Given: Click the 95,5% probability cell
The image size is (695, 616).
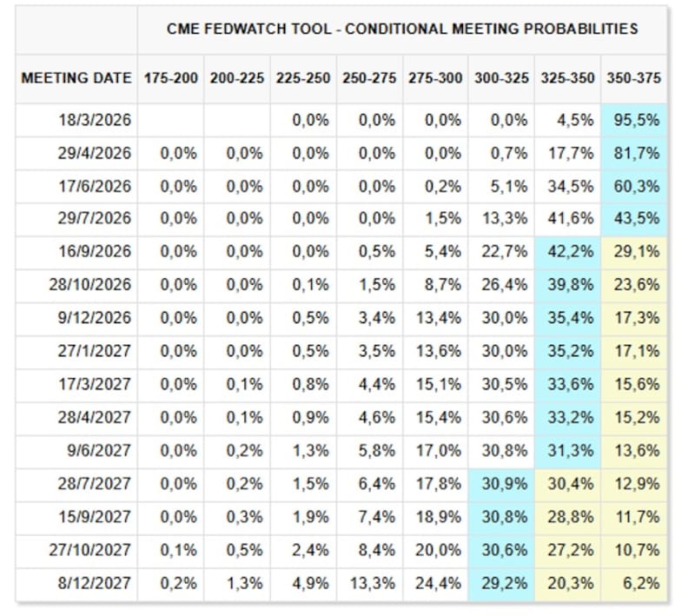Looking at the screenshot, I should pos(638,121).
